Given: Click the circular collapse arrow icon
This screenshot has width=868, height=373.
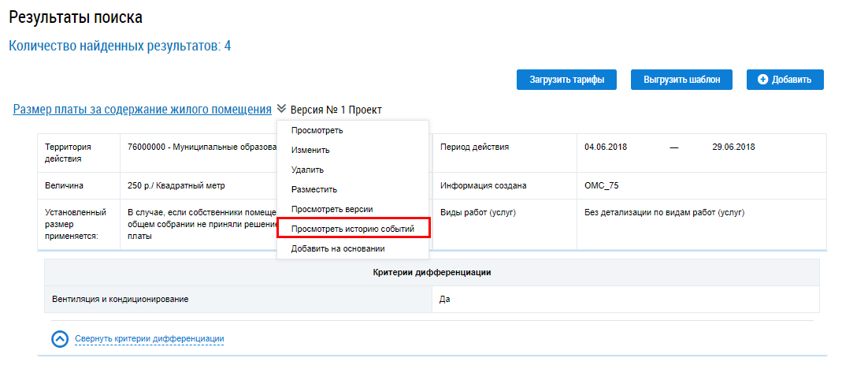Looking at the screenshot, I should click(x=61, y=339).
